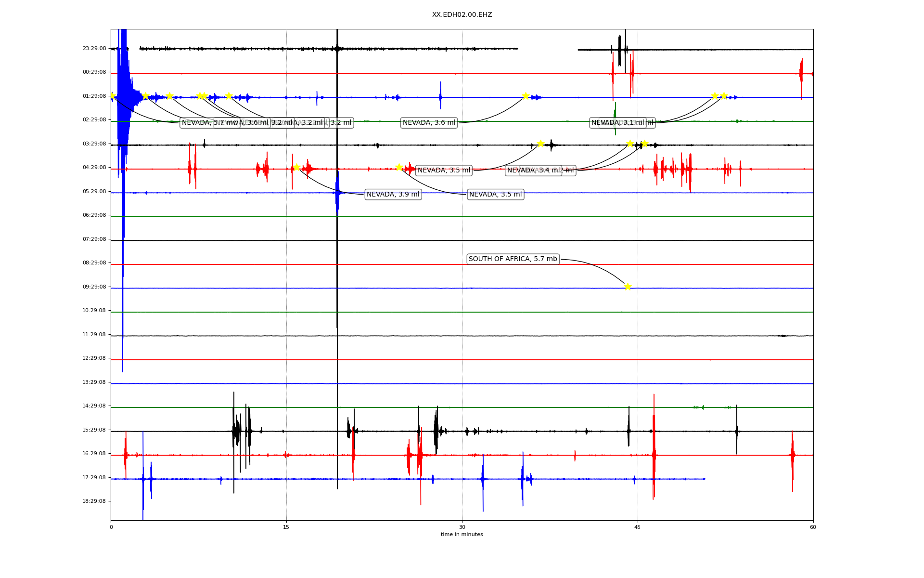The image size is (924, 578).
Task: Select the NEVADA, 3.9 ml annotation box
Action: 393,195
